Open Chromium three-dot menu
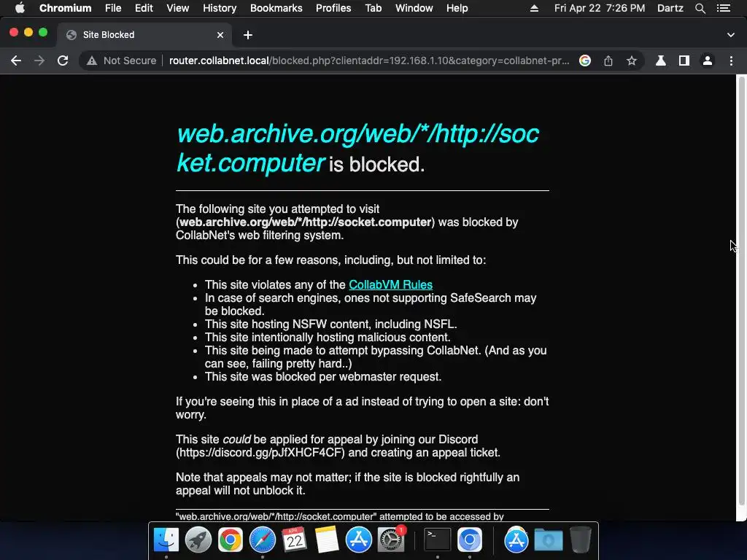The height and width of the screenshot is (560, 747). coord(731,61)
